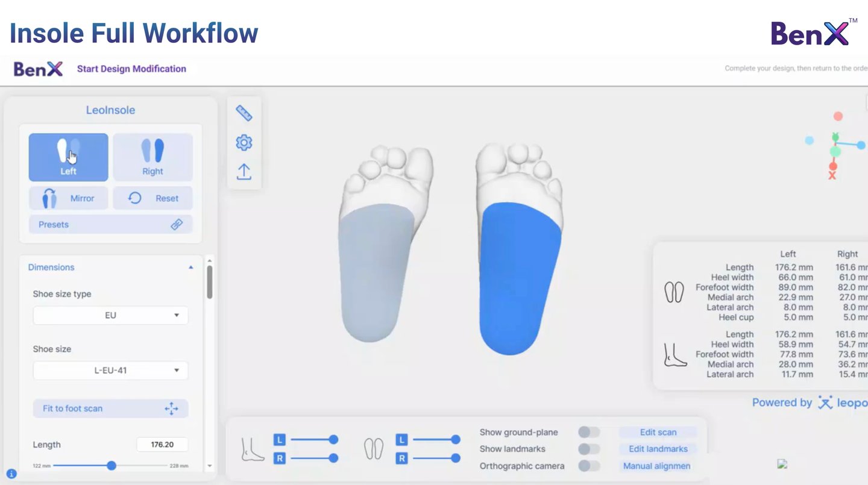Click the insole R opacity slider
The image size is (868, 485).
(x=436, y=458)
